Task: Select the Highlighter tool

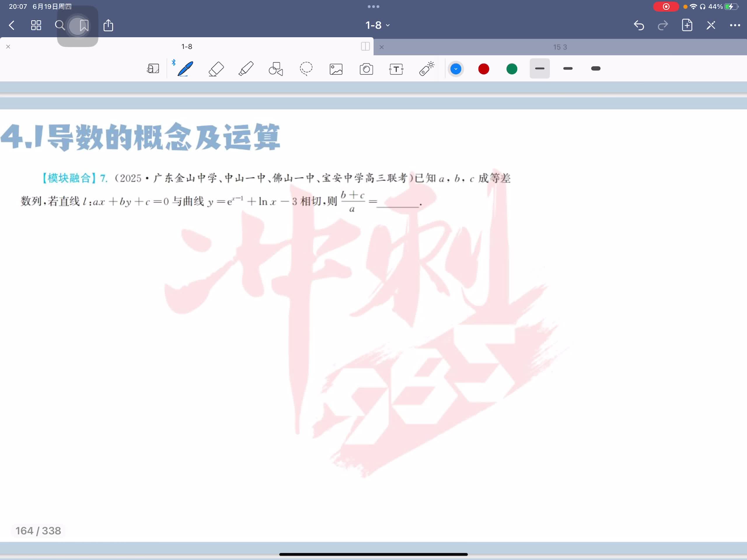Action: coord(246,69)
